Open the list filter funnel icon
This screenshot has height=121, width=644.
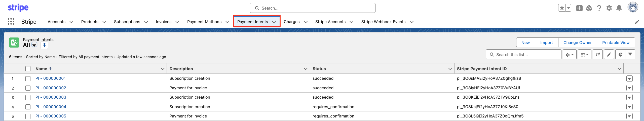(630, 55)
